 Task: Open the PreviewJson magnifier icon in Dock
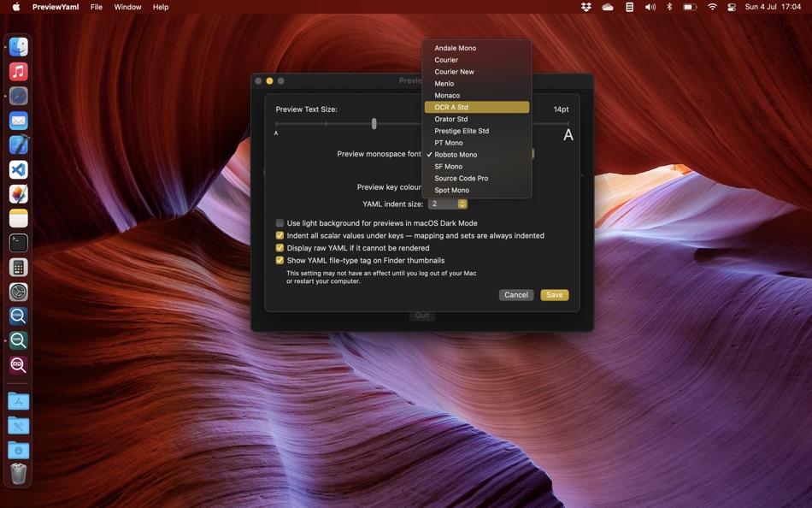coord(19,316)
